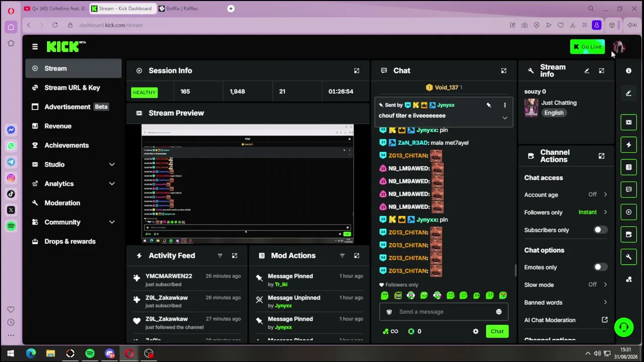
Task: Open AI Chat Moderation link
Action: tap(566, 320)
